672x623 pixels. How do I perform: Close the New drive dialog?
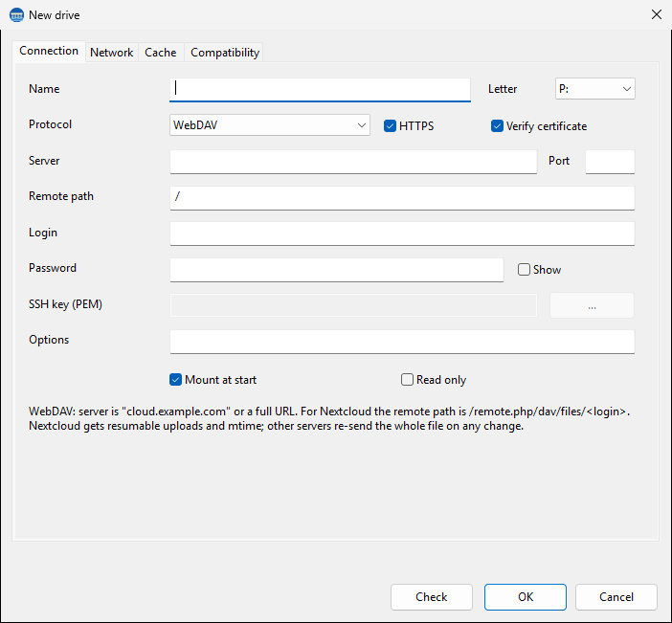656,14
